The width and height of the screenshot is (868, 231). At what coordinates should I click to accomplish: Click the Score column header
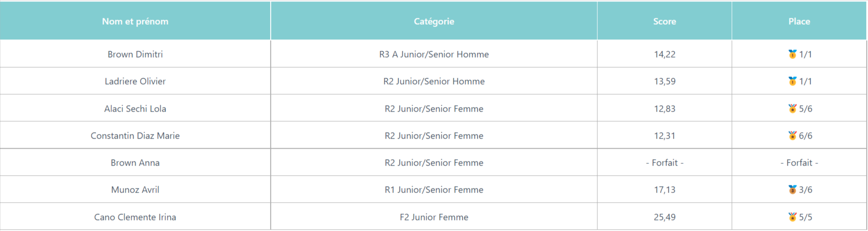click(x=664, y=21)
